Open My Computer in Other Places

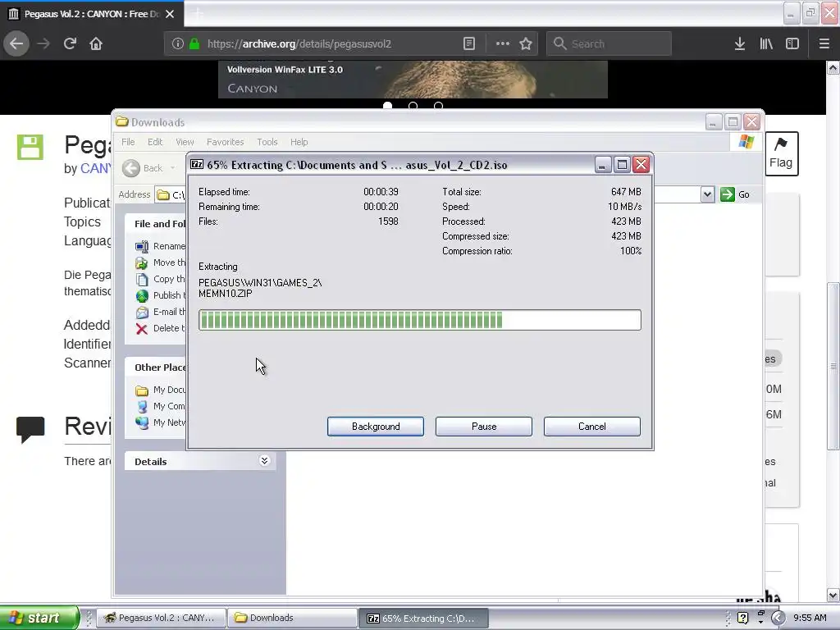click(160, 406)
